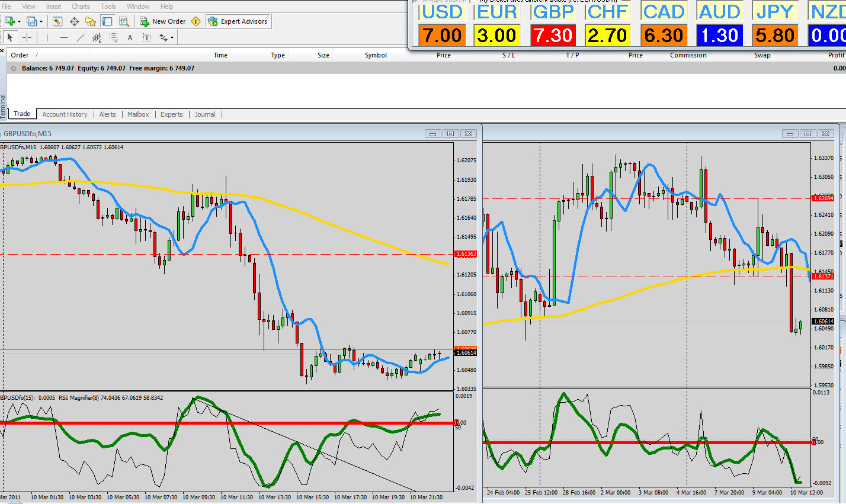The width and height of the screenshot is (846, 504).
Task: Open the View menu
Action: pyautogui.click(x=28, y=7)
